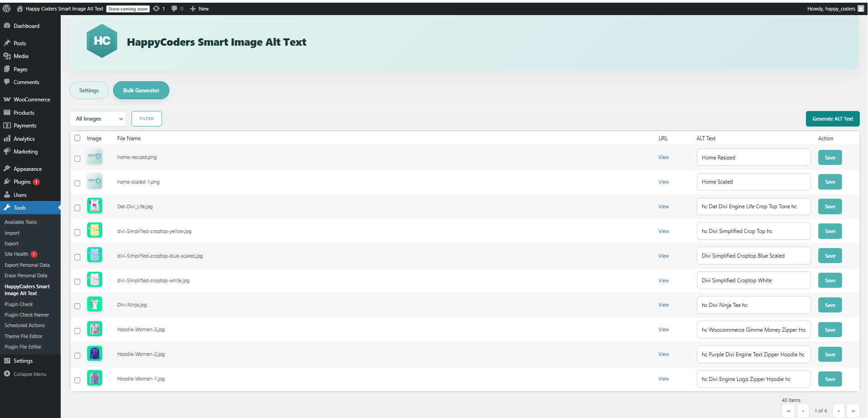
Task: Open the Site Health submenu item
Action: click(x=16, y=254)
